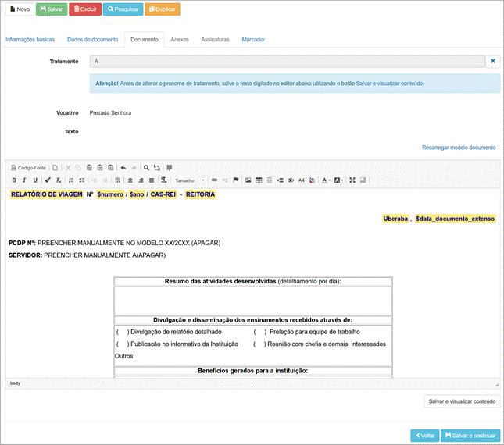Open the Tamanho font size dropdown
The height and width of the screenshot is (445, 504).
(190, 180)
